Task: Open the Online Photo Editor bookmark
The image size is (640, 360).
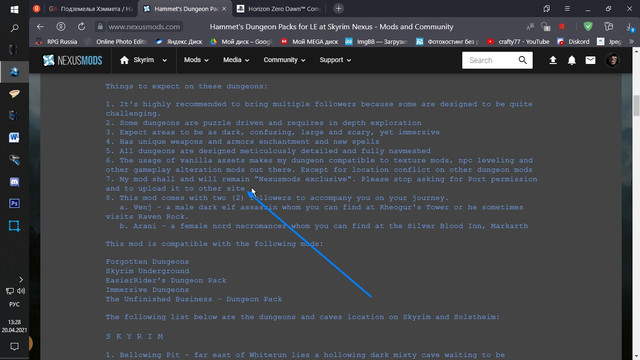Action: (x=116, y=42)
